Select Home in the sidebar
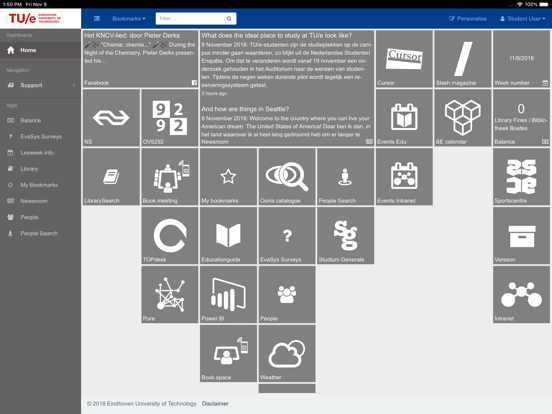The image size is (552, 414). tap(40, 50)
